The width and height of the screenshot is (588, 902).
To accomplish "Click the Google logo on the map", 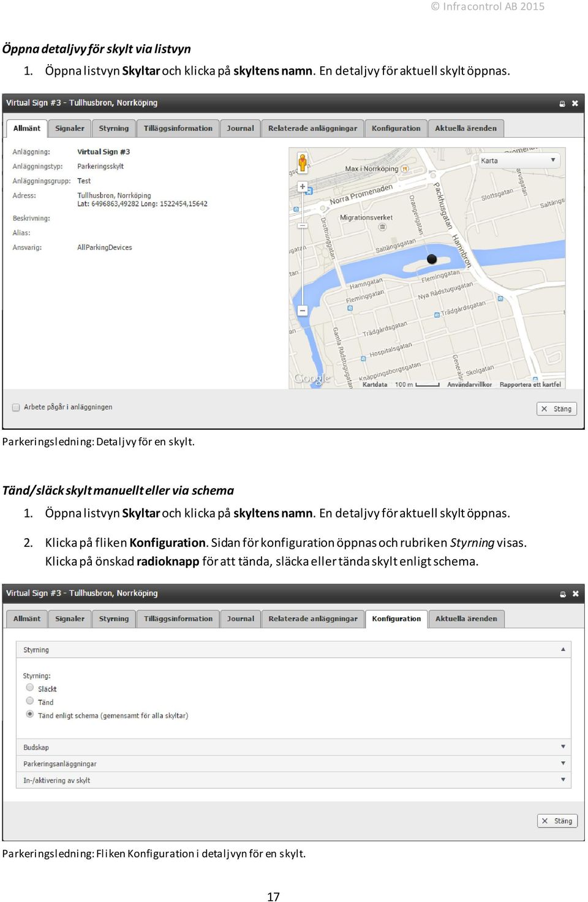I will tap(312, 378).
